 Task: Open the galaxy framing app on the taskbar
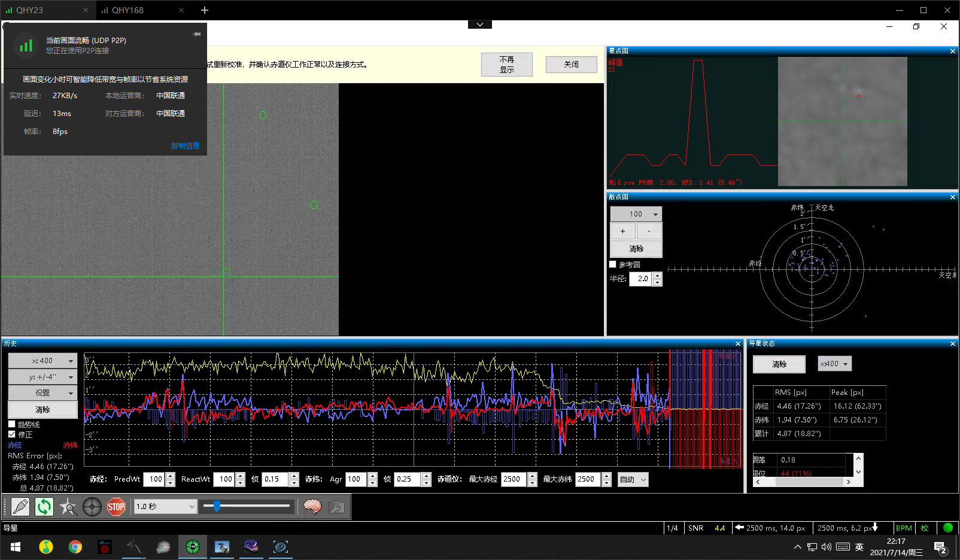pos(280,547)
